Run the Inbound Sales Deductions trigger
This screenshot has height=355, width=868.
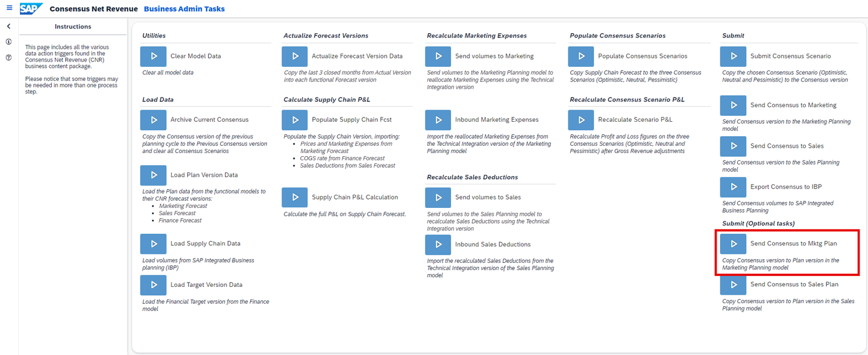pos(438,245)
